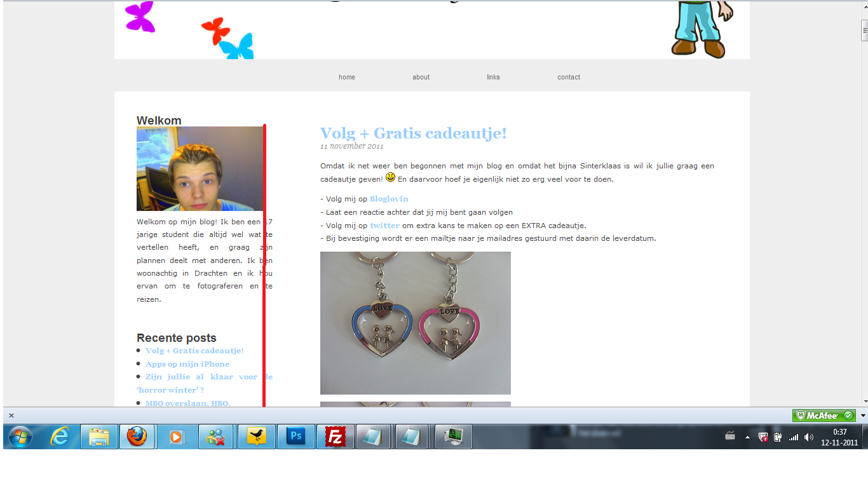Follow the Bloglovin link in the post

pos(389,199)
